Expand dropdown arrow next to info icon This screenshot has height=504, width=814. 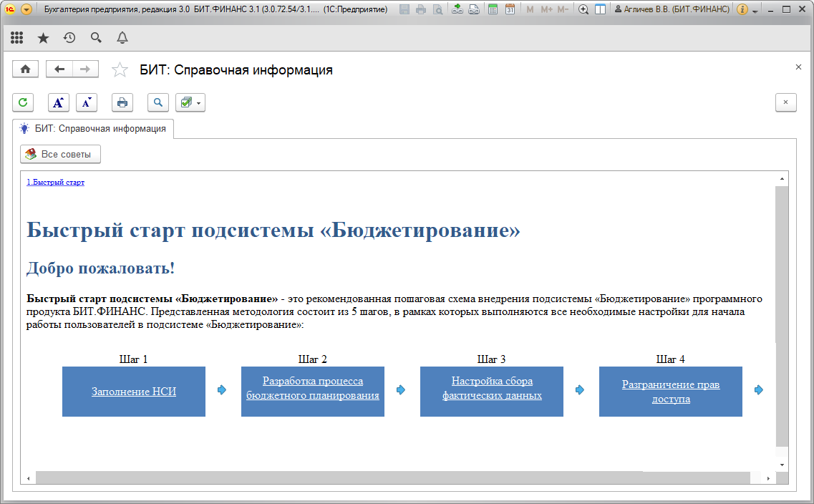(755, 11)
